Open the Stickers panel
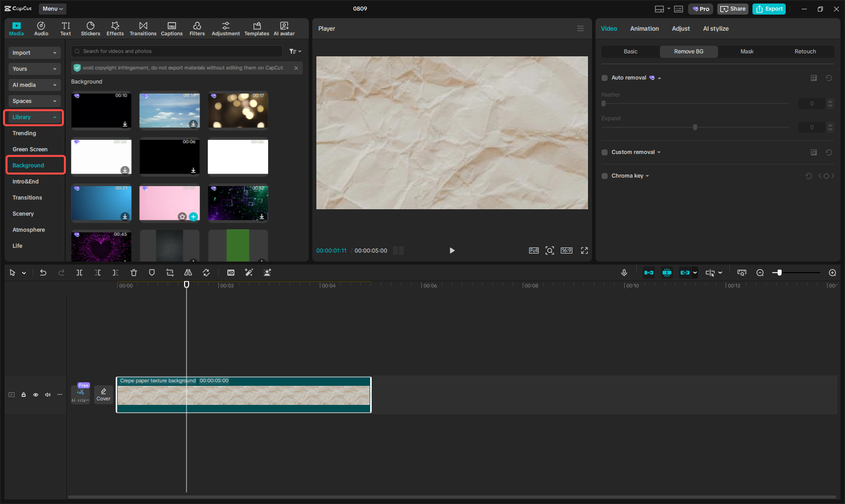This screenshot has height=504, width=845. click(x=91, y=29)
